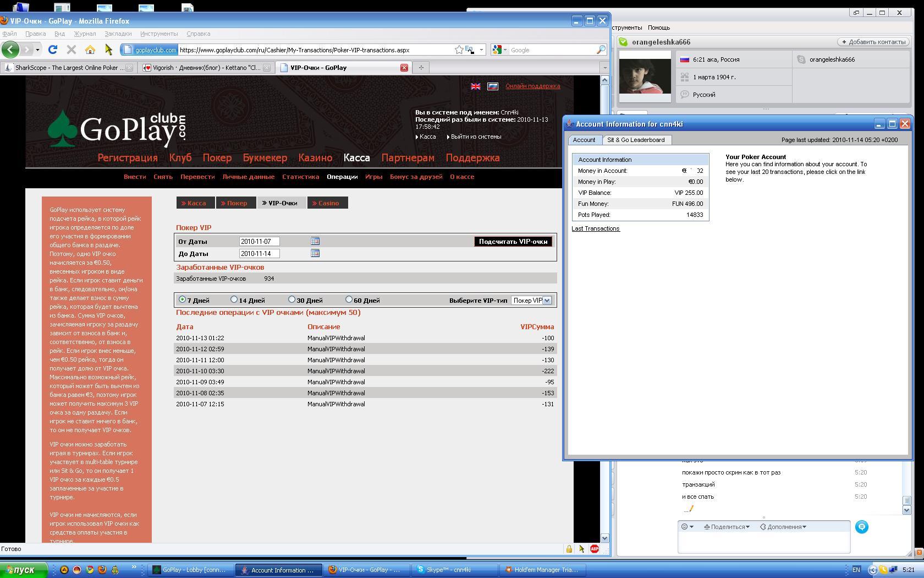The width and height of the screenshot is (924, 578).
Task: Click the yellow arrow icon in status bar
Action: (582, 549)
